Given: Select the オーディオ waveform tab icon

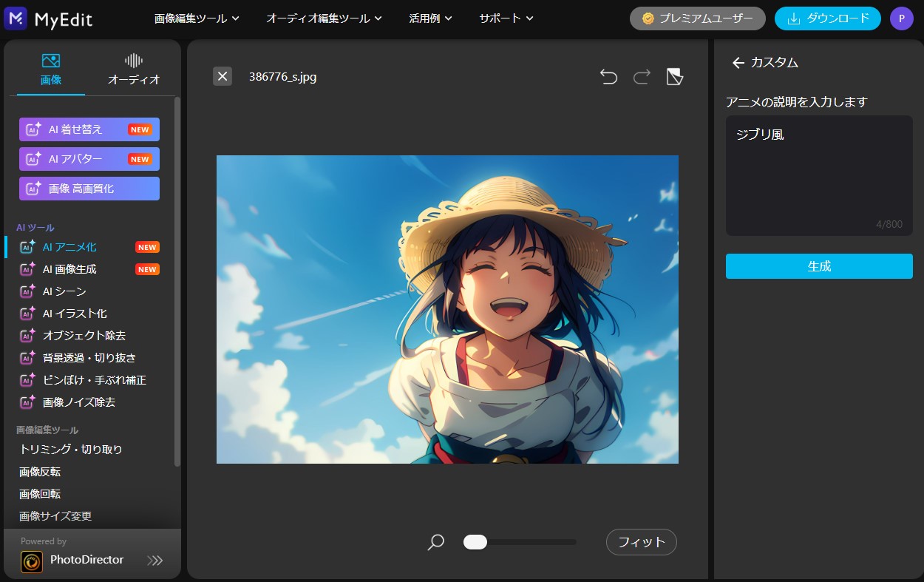Looking at the screenshot, I should coord(134,61).
